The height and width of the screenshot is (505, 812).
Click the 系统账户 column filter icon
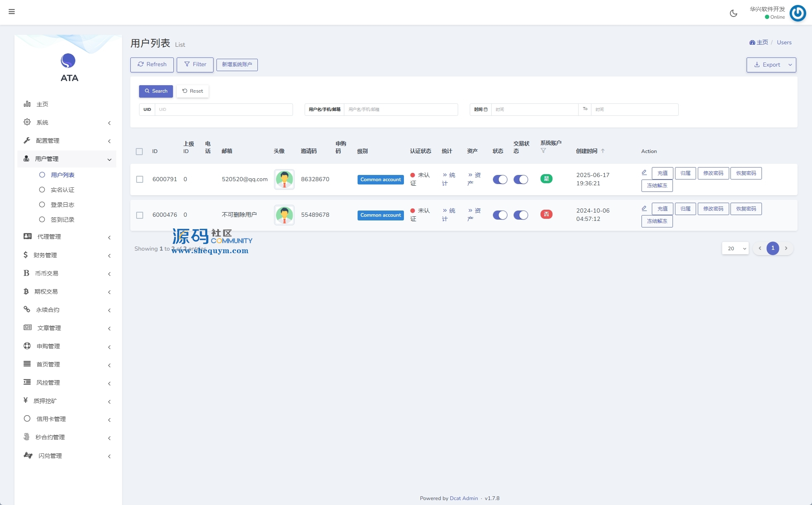point(543,151)
